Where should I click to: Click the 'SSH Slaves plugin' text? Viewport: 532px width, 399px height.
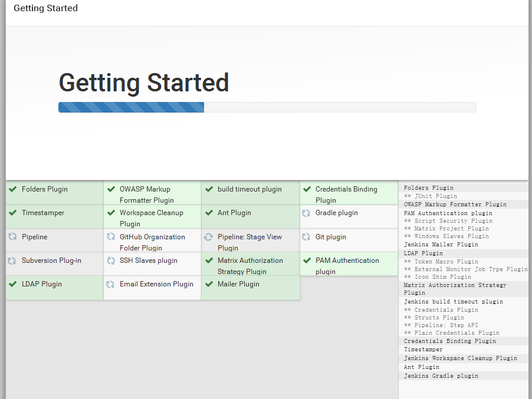[x=148, y=260]
